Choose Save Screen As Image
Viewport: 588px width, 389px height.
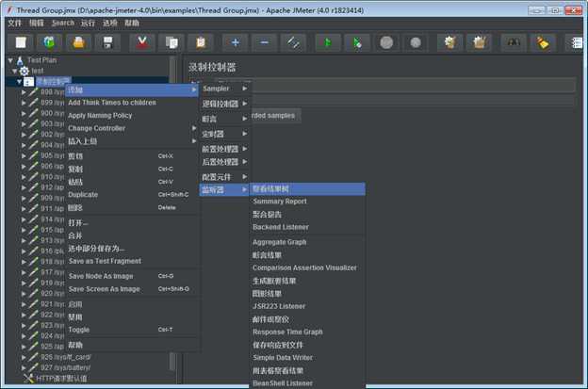click(x=132, y=289)
